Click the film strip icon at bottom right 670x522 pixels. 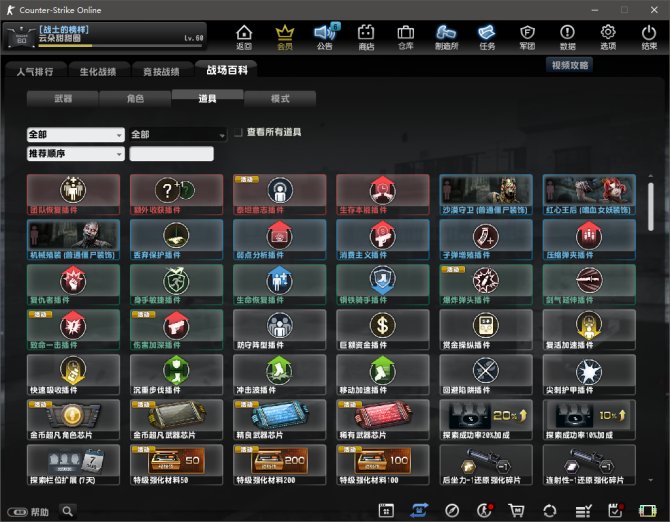(x=647, y=510)
